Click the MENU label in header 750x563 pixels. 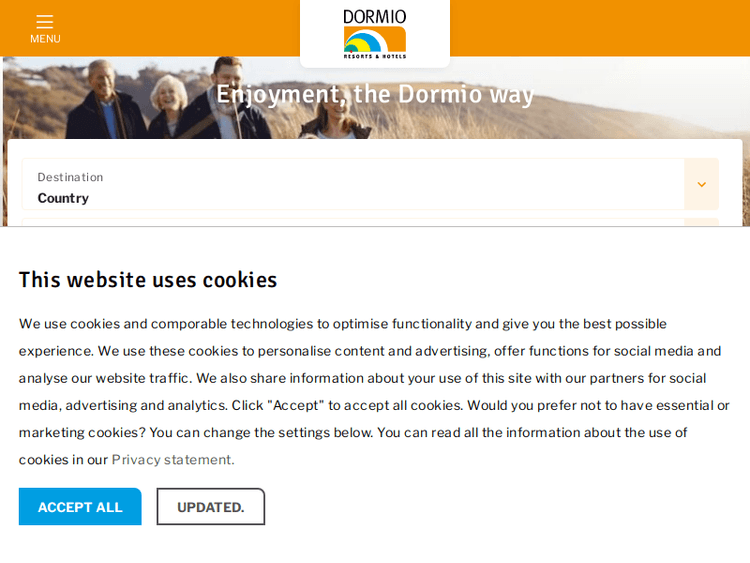coord(45,39)
